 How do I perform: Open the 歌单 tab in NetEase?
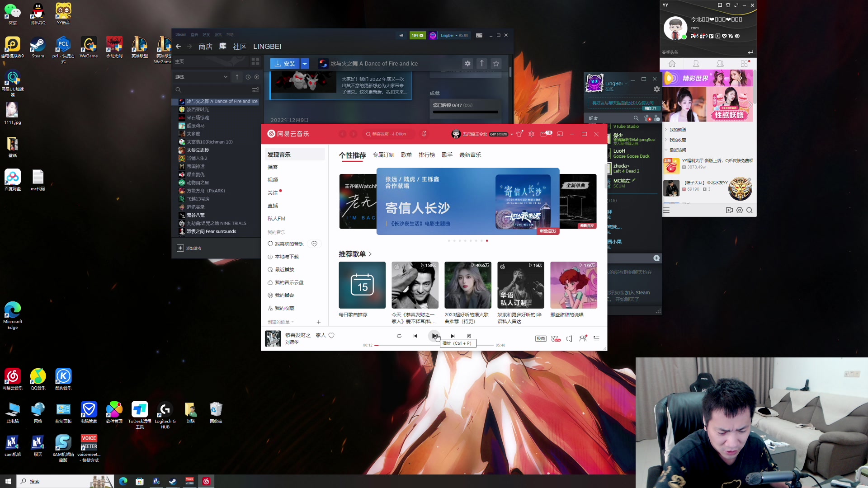click(406, 155)
